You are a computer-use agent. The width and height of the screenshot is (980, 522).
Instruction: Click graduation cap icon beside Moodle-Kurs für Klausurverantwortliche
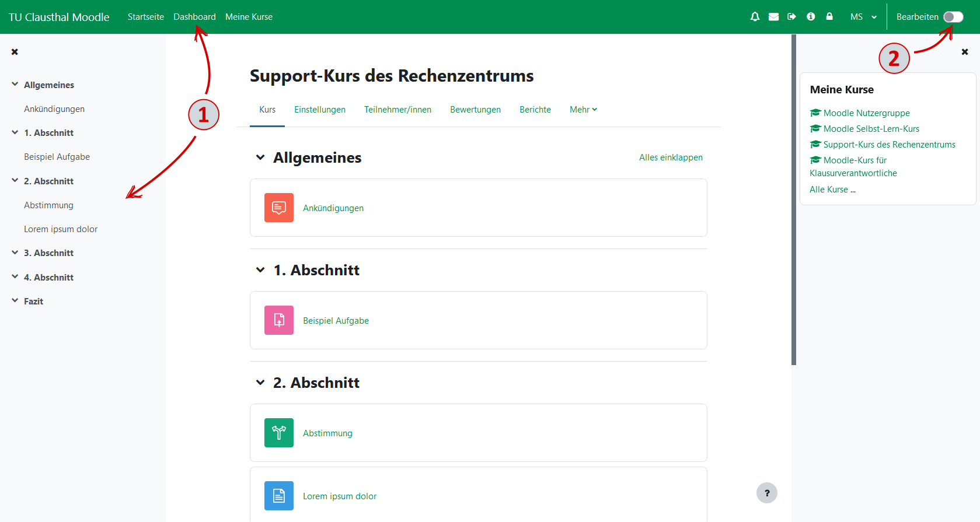click(x=815, y=160)
